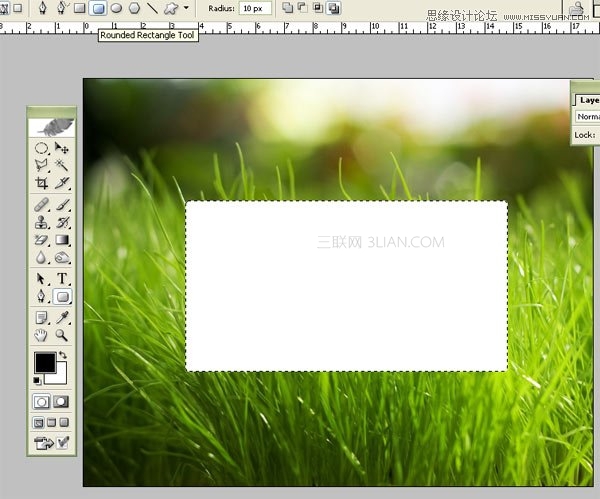Select the Brush tool
Screen dimensions: 600x499
pos(62,205)
